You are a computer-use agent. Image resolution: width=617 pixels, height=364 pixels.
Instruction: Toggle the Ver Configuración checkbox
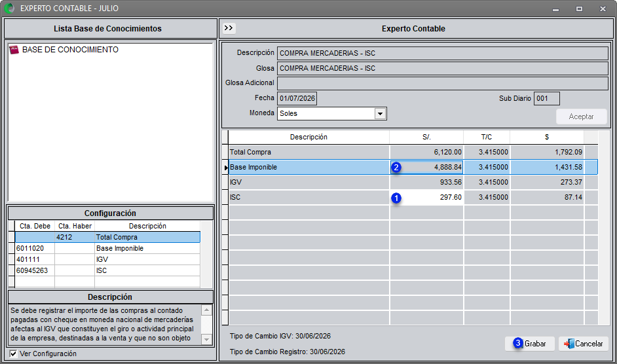click(13, 354)
